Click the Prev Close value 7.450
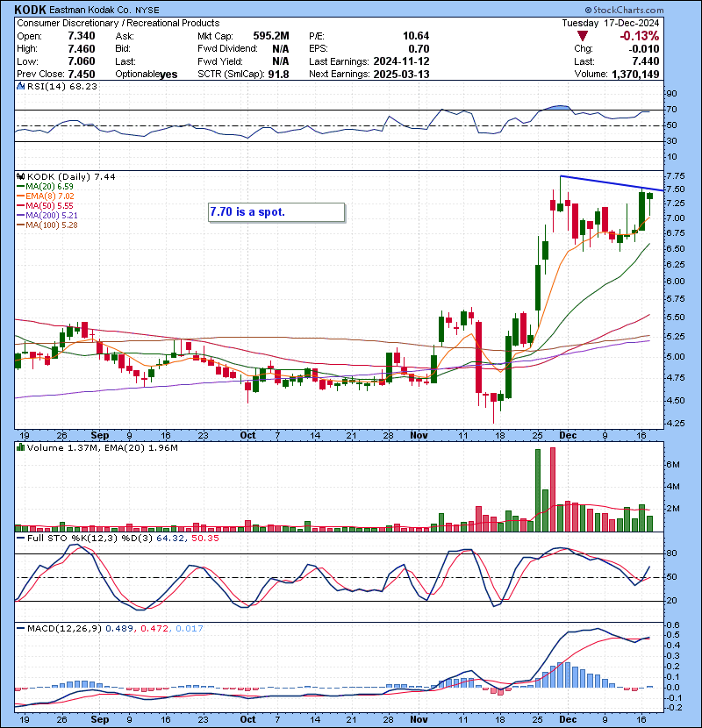The image size is (702, 728). [82, 75]
